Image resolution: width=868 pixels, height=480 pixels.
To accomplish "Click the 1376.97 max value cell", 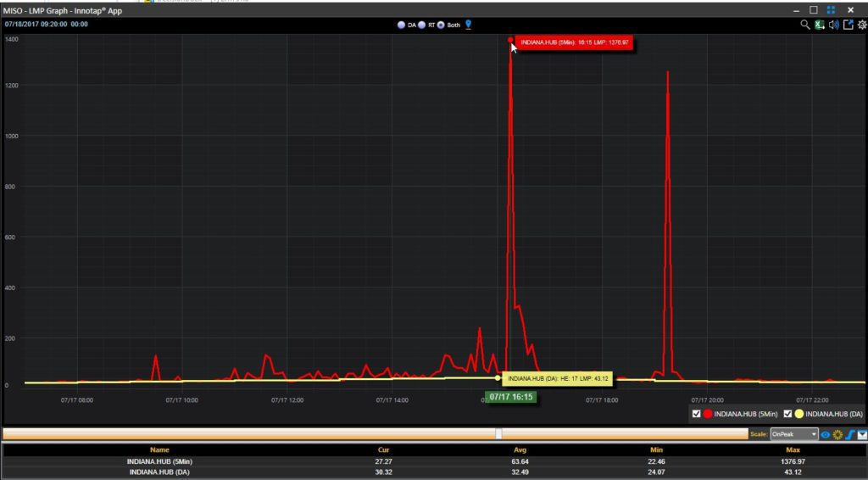I will [793, 461].
